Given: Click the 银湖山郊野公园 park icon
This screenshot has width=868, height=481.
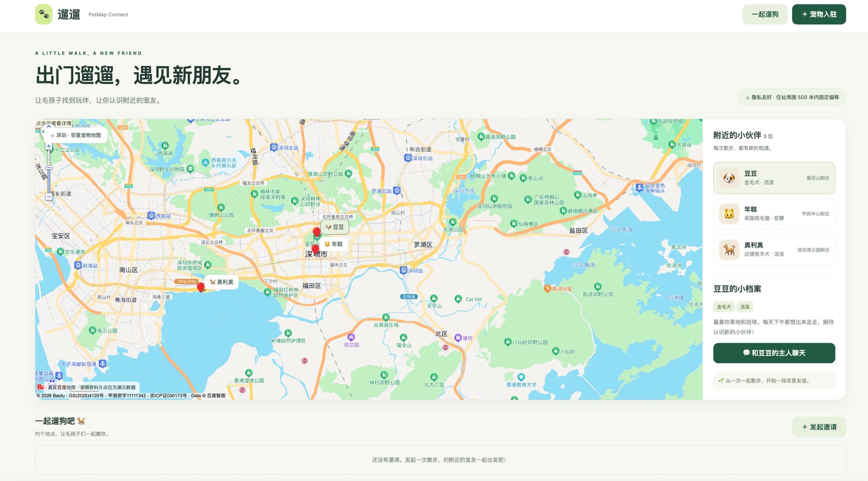Looking at the screenshot, I should coord(348,174).
